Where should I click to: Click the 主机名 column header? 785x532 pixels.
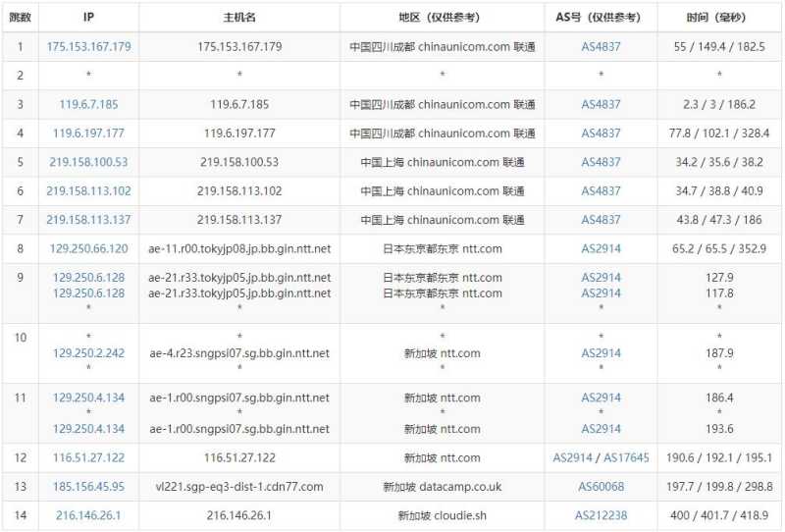click(239, 18)
